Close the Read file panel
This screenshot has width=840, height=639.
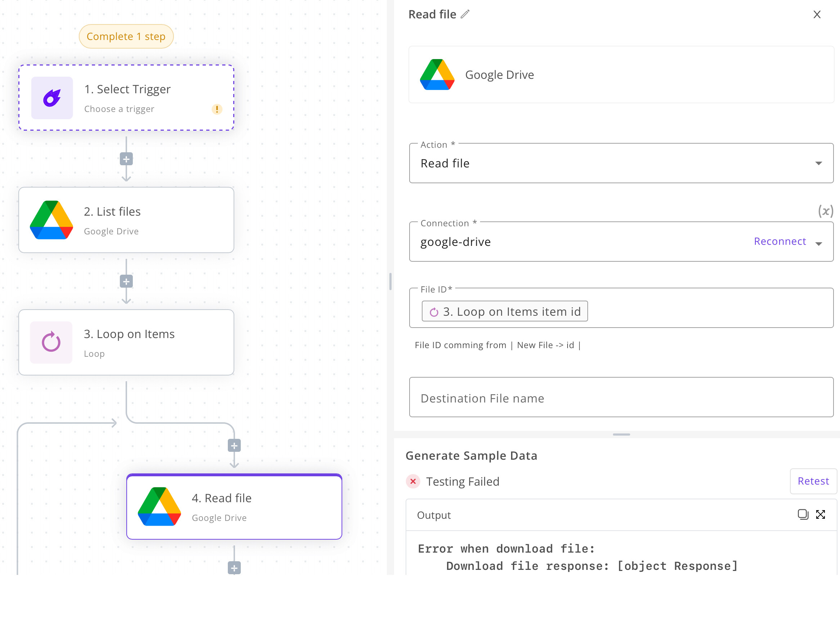816,14
